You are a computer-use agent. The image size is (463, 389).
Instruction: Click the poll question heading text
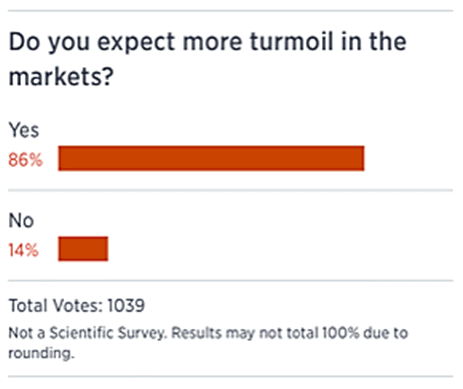click(207, 59)
